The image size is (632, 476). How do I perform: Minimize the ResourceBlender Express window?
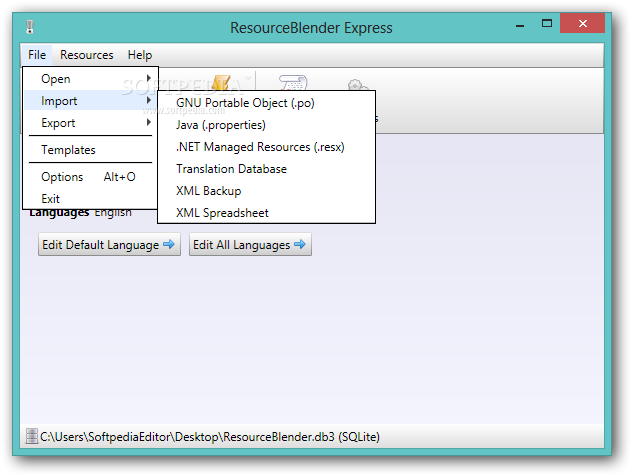520,24
